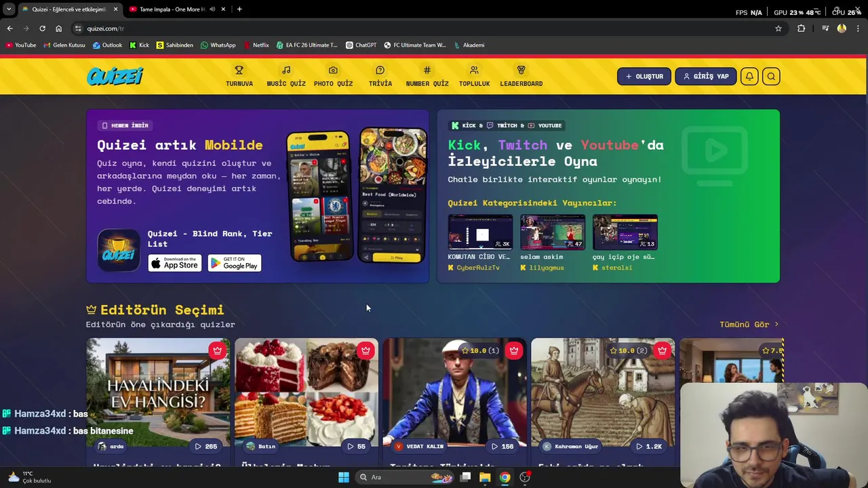This screenshot has height=488, width=868.
Task: Bookmark this page with the star icon
Action: point(778,28)
